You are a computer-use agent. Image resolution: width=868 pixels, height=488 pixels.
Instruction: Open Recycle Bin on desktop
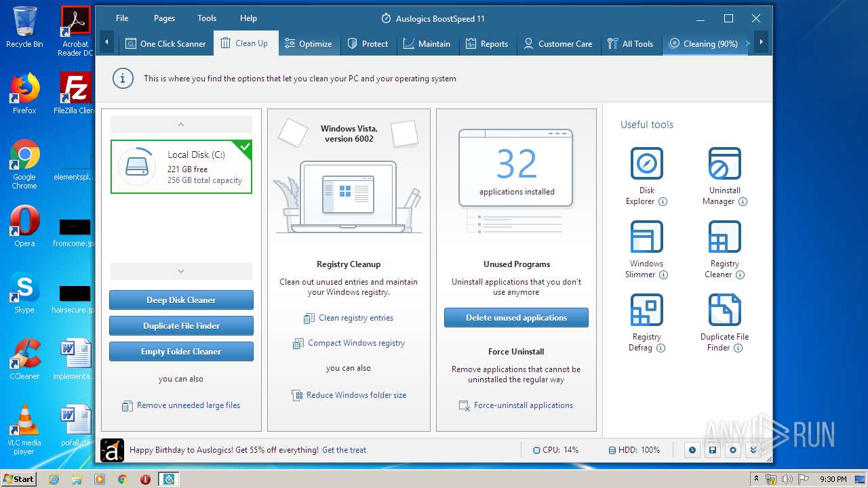[24, 27]
